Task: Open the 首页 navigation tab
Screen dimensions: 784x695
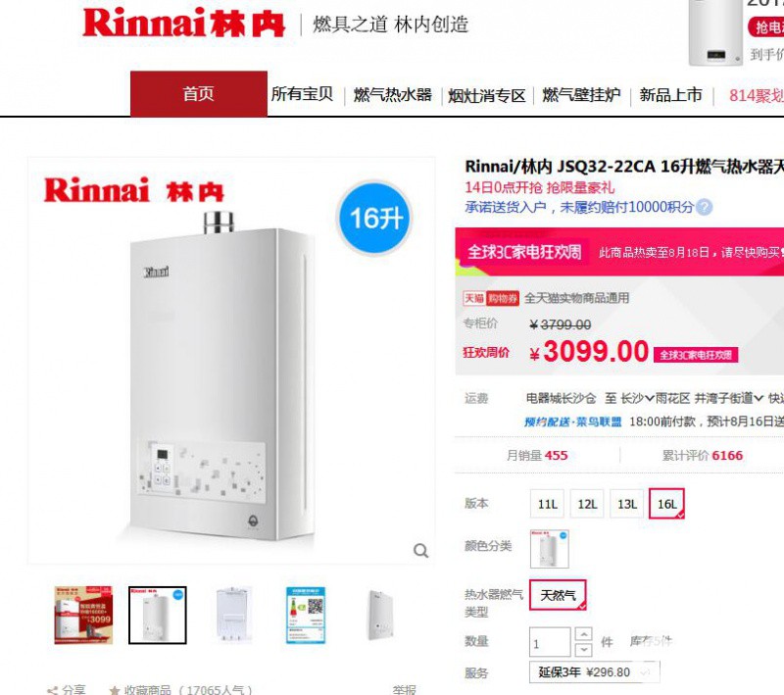Action: (x=199, y=93)
